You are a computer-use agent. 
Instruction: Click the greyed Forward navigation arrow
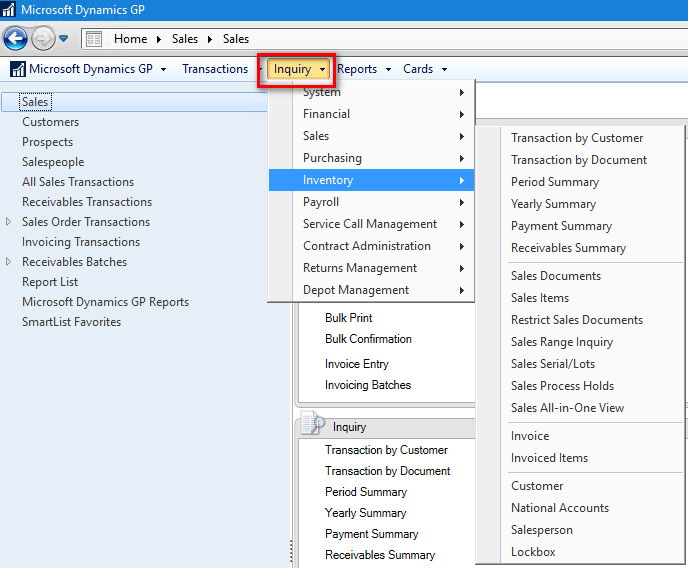point(43,39)
